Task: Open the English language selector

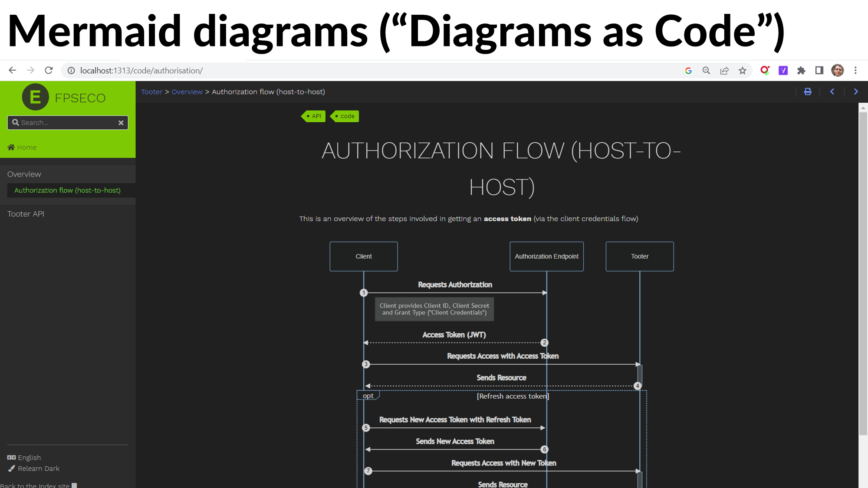Action: 29,458
